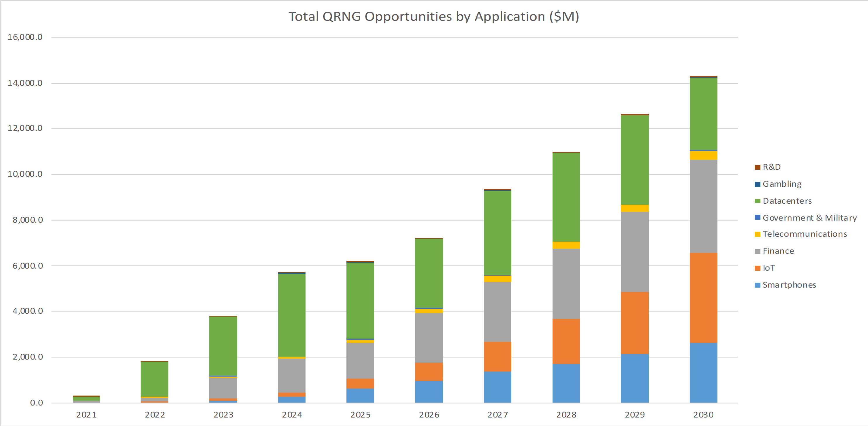Click the '2027' x-axis label
Viewport: 868px width, 426px height.
[x=498, y=415]
